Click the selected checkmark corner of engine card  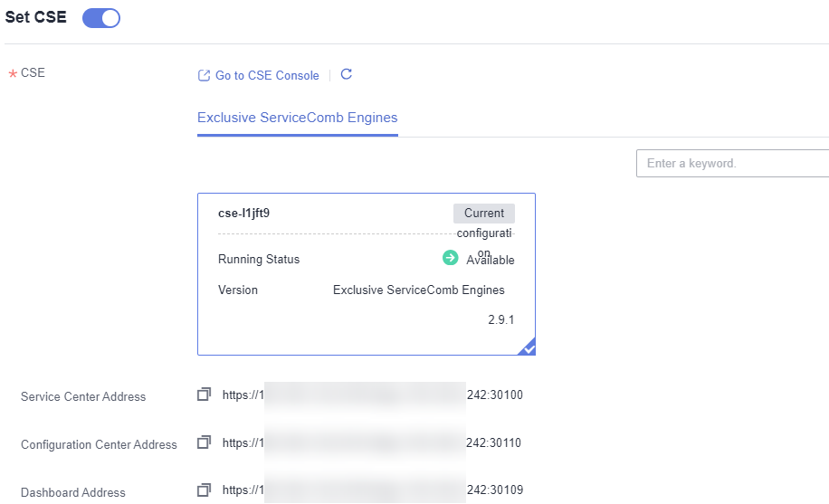click(529, 348)
